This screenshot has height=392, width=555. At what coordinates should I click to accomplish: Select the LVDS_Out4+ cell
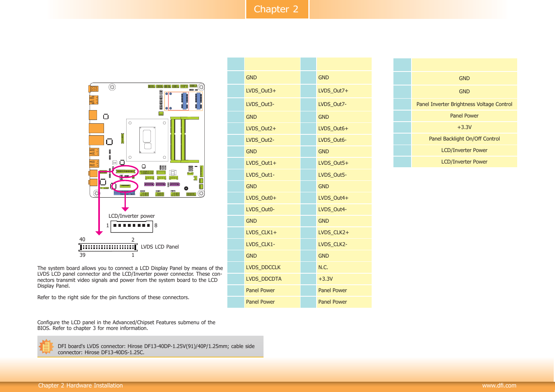click(344, 198)
